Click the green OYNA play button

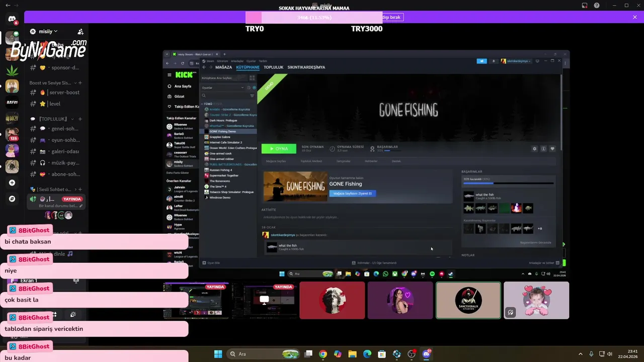click(279, 148)
